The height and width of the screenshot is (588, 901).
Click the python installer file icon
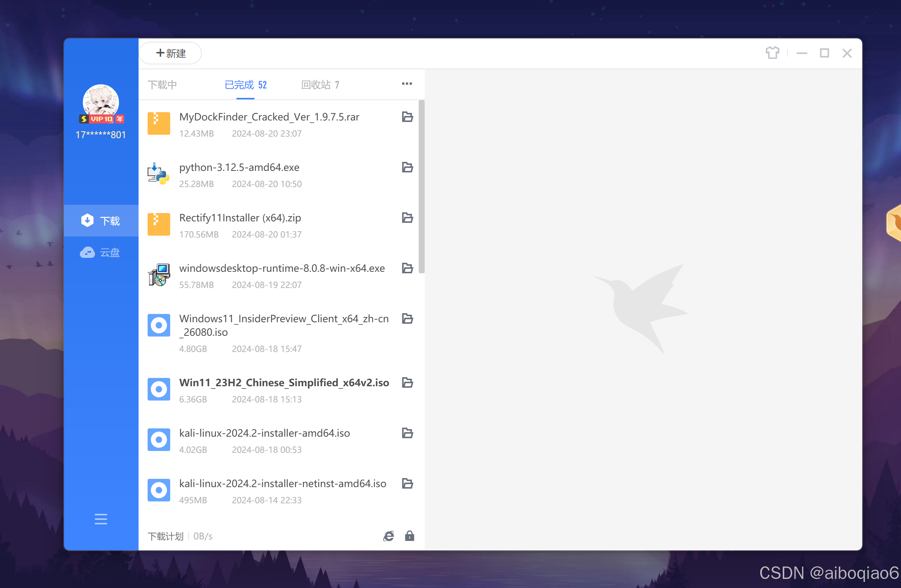click(x=159, y=174)
